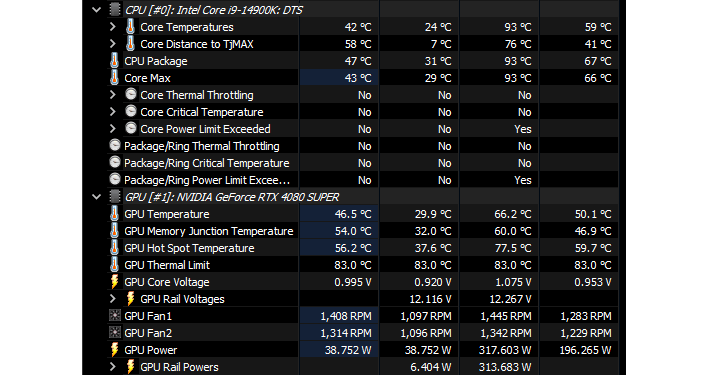Click the thermometer icon beside CPU Package
Viewport: 708px width, 375px height.
click(114, 61)
